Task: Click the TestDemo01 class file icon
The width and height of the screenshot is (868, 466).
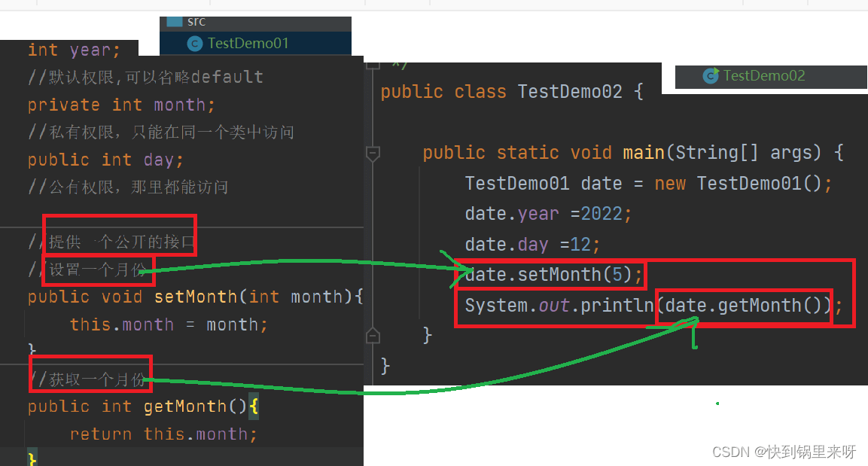Action: coord(195,44)
